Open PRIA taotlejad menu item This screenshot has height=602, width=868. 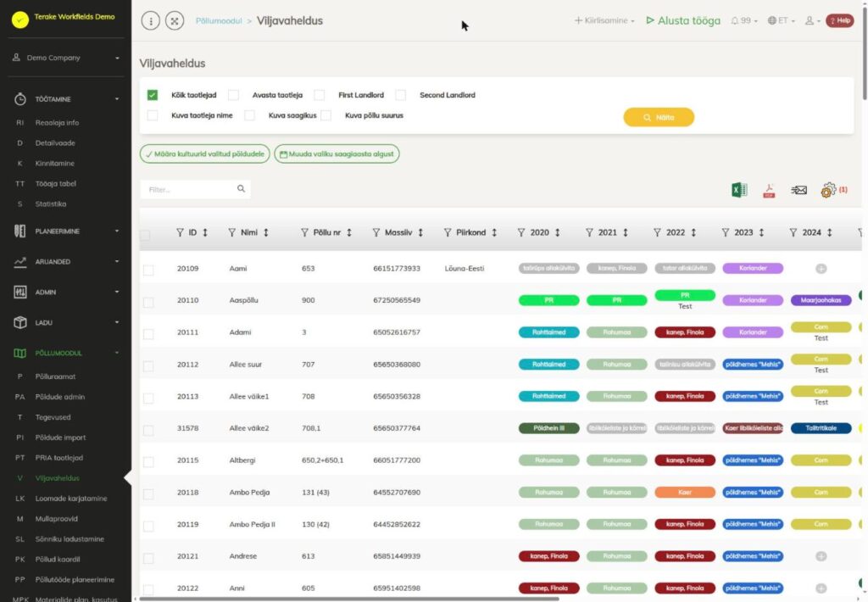tap(58, 458)
